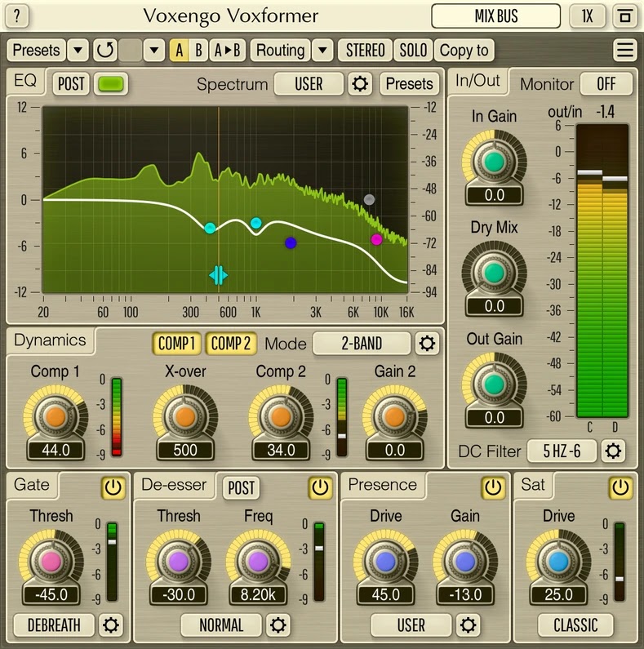Toggle the EQ POST button

71,84
